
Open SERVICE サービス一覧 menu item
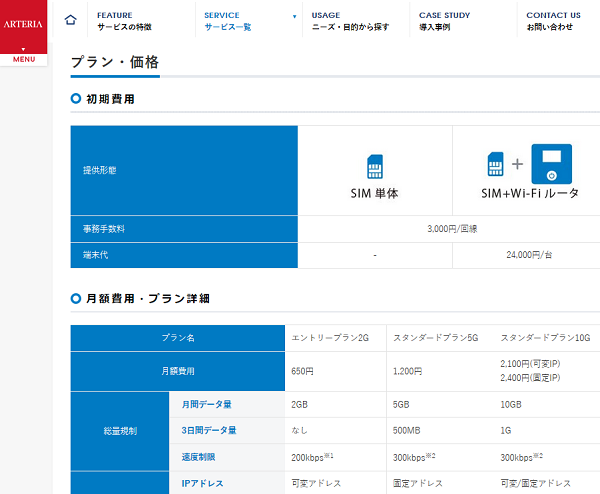tap(228, 21)
